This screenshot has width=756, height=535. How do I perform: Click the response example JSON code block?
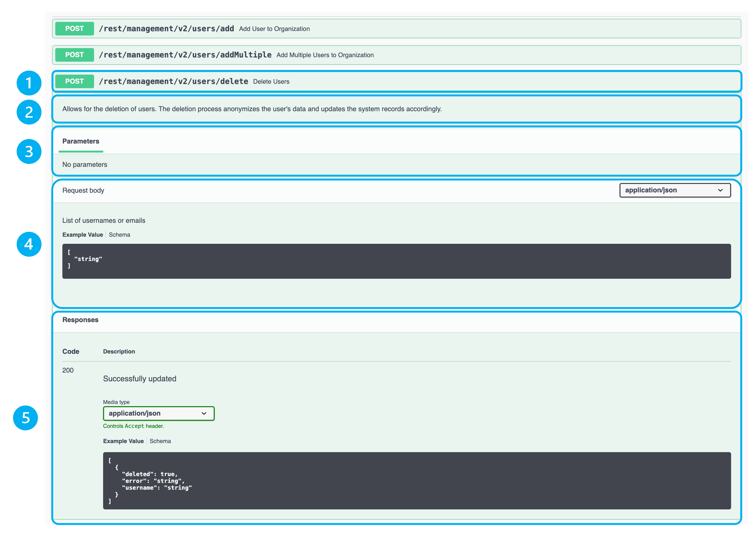(x=416, y=481)
